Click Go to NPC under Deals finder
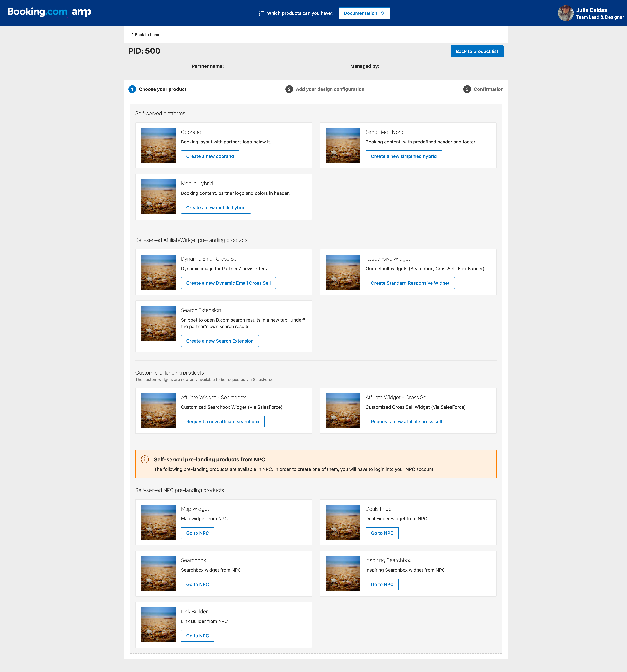The image size is (627, 672). pos(382,533)
